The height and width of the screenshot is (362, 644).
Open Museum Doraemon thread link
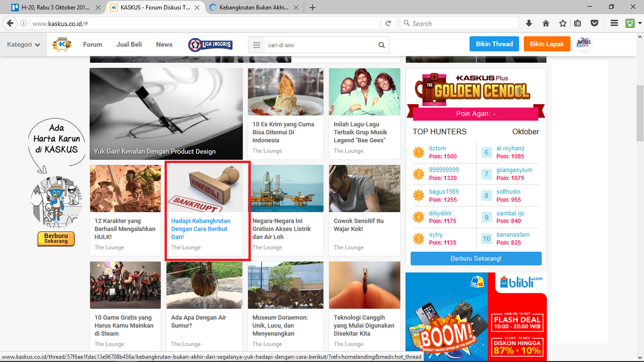280,325
